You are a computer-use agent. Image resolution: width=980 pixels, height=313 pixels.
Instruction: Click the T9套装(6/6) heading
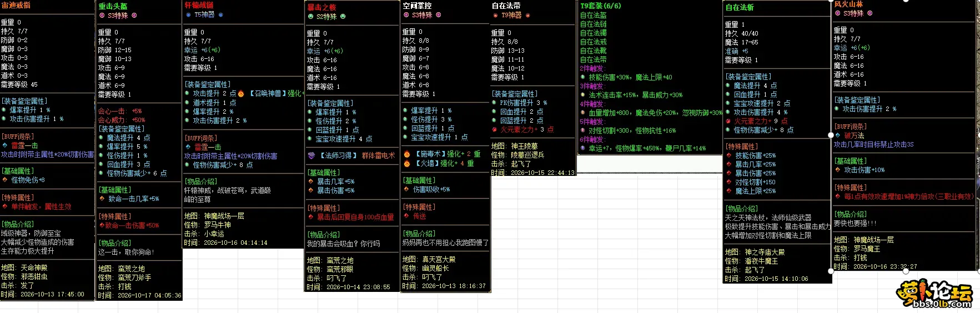(601, 6)
